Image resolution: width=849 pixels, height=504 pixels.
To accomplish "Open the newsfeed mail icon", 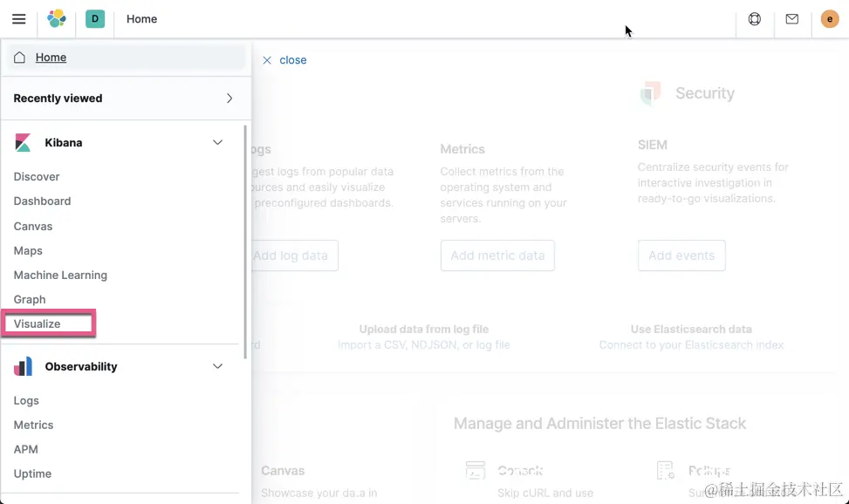I will pyautogui.click(x=791, y=19).
